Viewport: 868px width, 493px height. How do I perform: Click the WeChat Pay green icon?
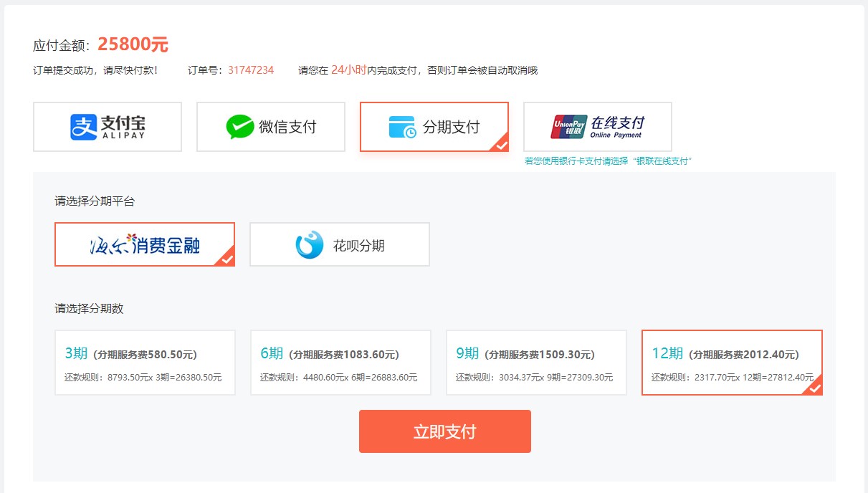239,127
